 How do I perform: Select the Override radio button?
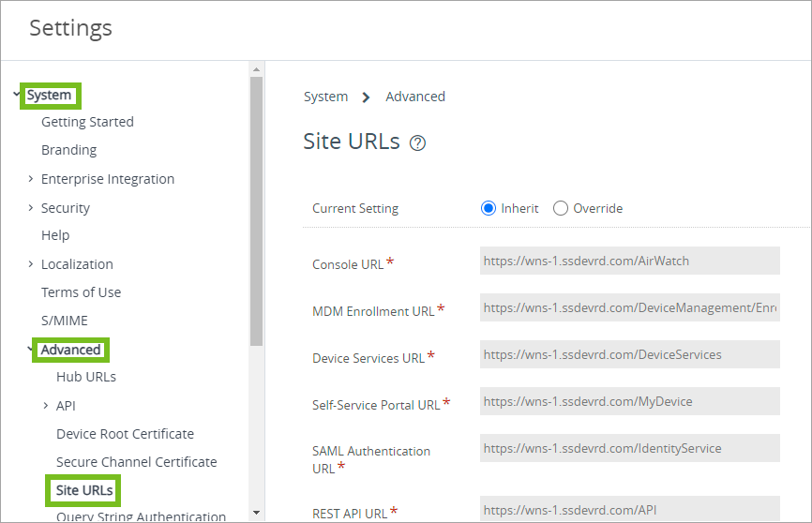pyautogui.click(x=561, y=208)
